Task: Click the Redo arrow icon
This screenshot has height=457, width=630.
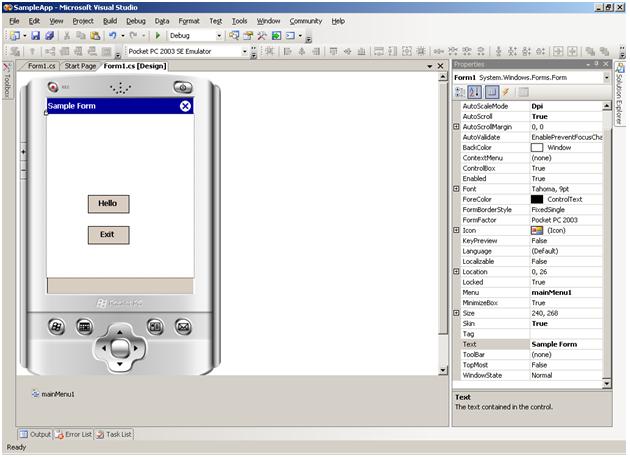Action: 133,36
